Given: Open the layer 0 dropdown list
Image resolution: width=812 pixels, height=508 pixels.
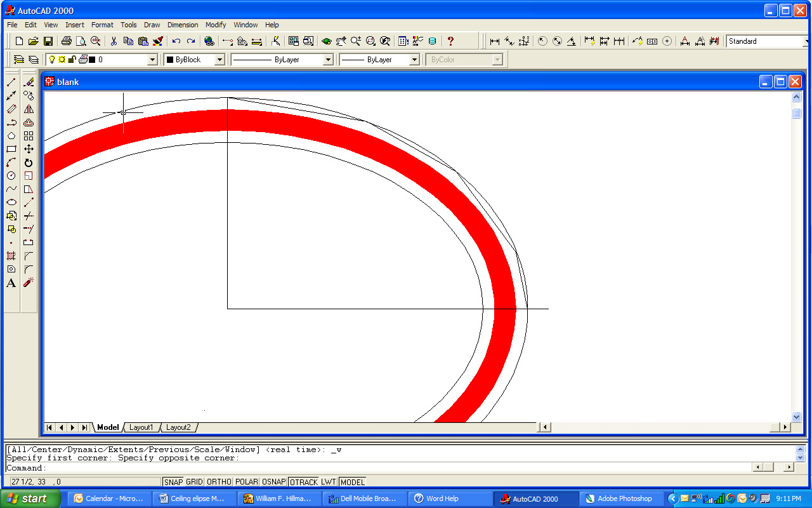Looking at the screenshot, I should [x=152, y=60].
